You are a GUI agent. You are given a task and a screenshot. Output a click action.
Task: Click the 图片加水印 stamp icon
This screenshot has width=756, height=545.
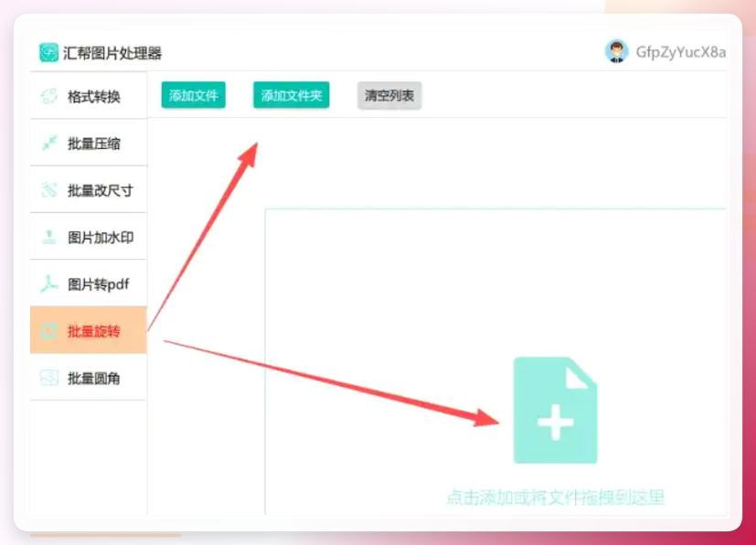pyautogui.click(x=48, y=236)
